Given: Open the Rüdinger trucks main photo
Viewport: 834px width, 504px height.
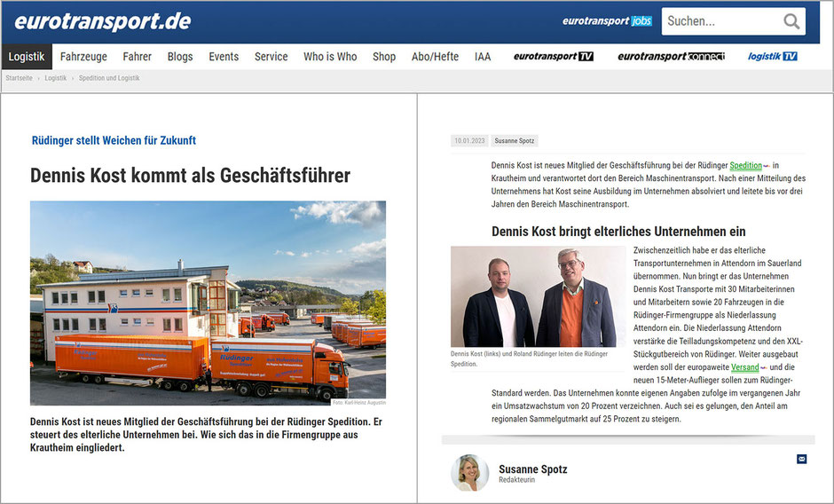Looking at the screenshot, I should (208, 303).
